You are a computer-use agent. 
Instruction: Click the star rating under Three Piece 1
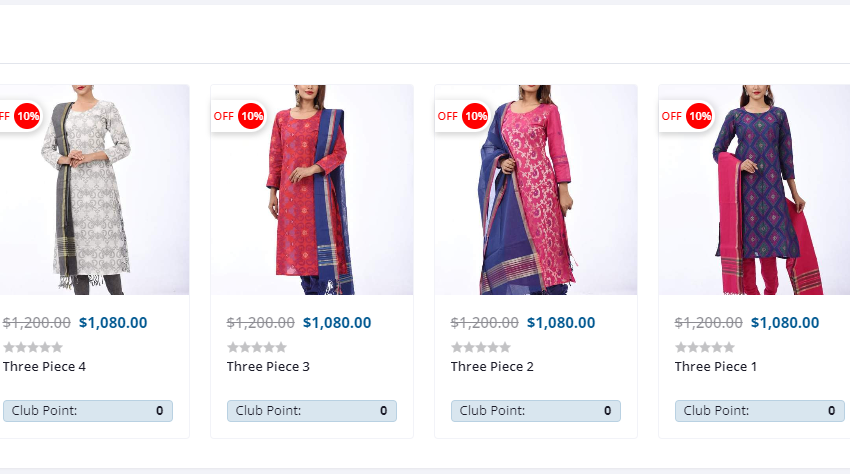[705, 347]
